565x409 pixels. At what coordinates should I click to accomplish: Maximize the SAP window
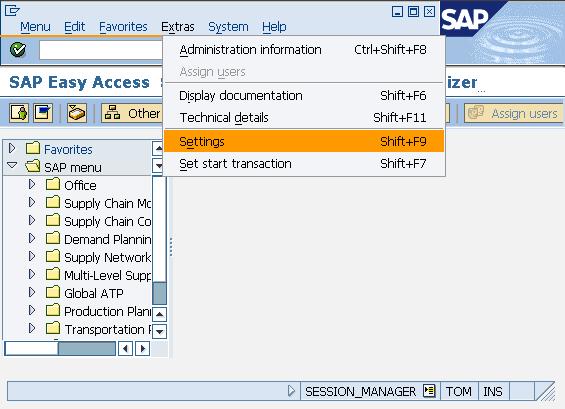point(413,12)
